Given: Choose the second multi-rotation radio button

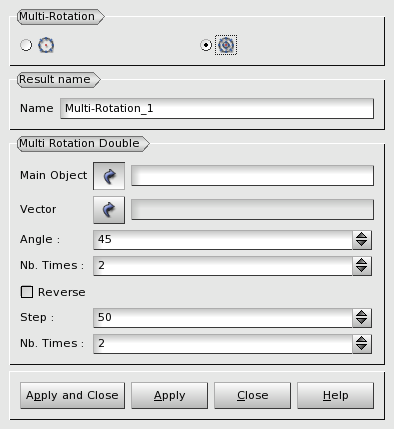Looking at the screenshot, I should point(206,45).
